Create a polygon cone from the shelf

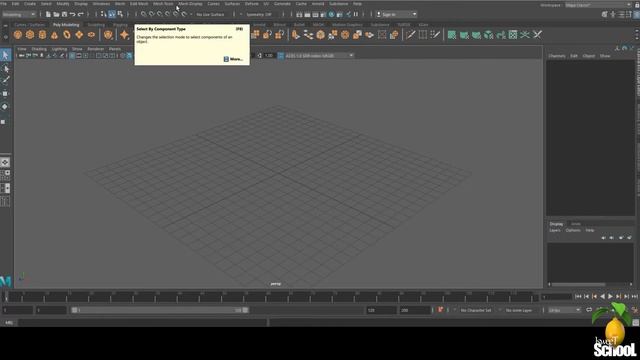coord(54,35)
